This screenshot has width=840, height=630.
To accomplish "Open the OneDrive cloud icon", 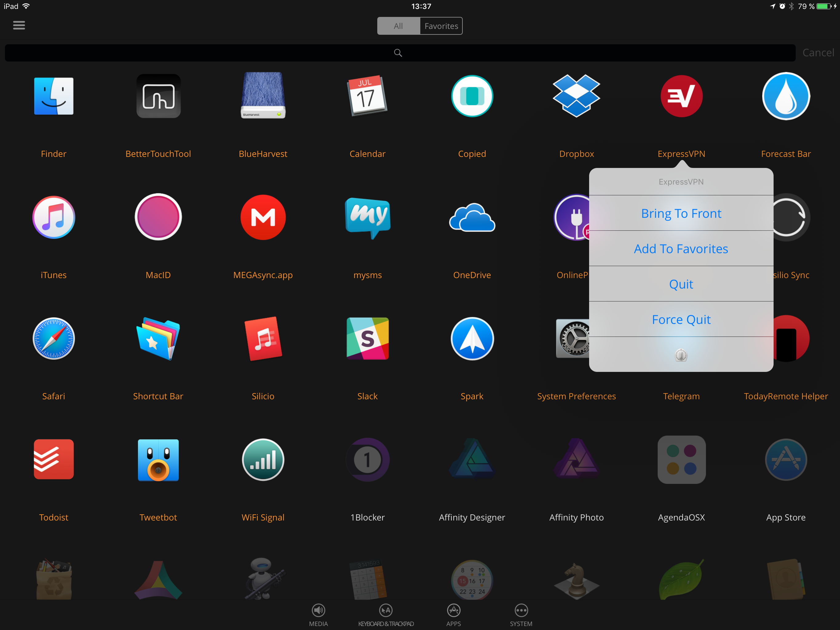I will (472, 217).
